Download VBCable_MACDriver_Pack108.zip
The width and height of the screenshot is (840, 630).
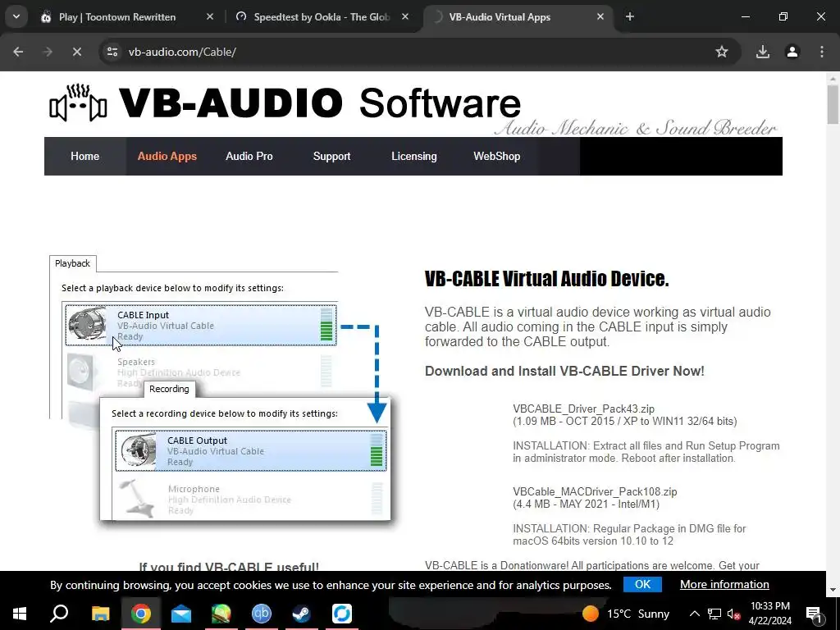[595, 492]
